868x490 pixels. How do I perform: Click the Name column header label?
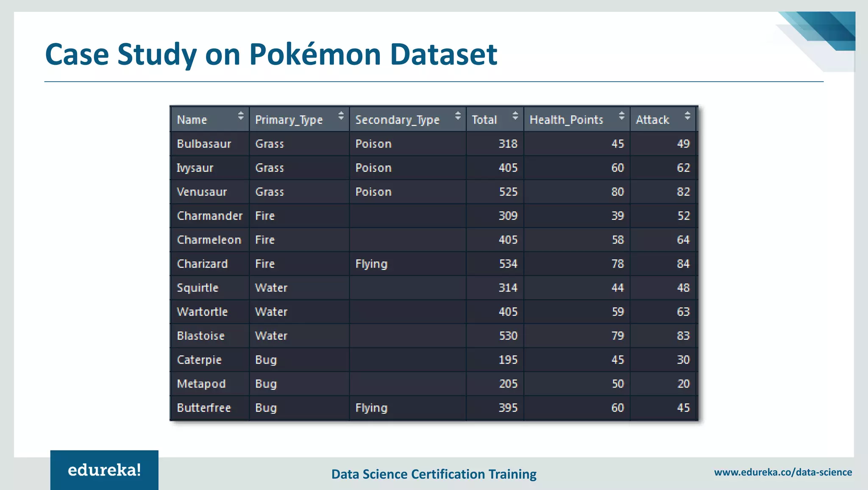click(192, 120)
